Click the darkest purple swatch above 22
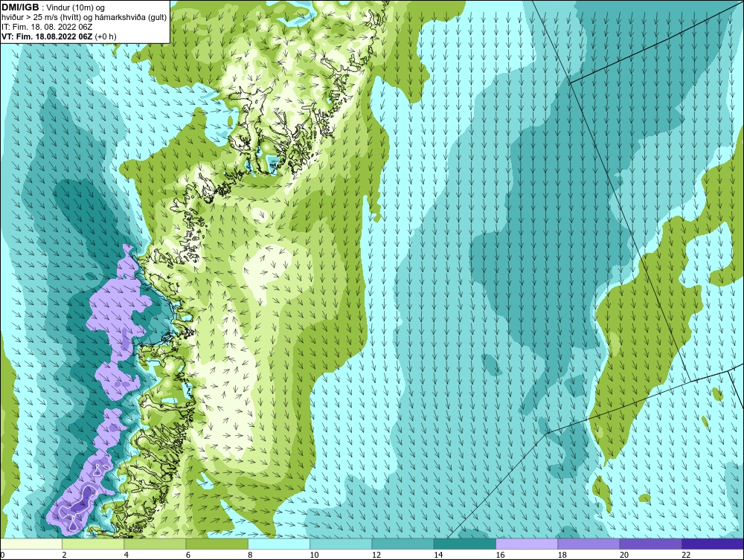 pos(713,544)
